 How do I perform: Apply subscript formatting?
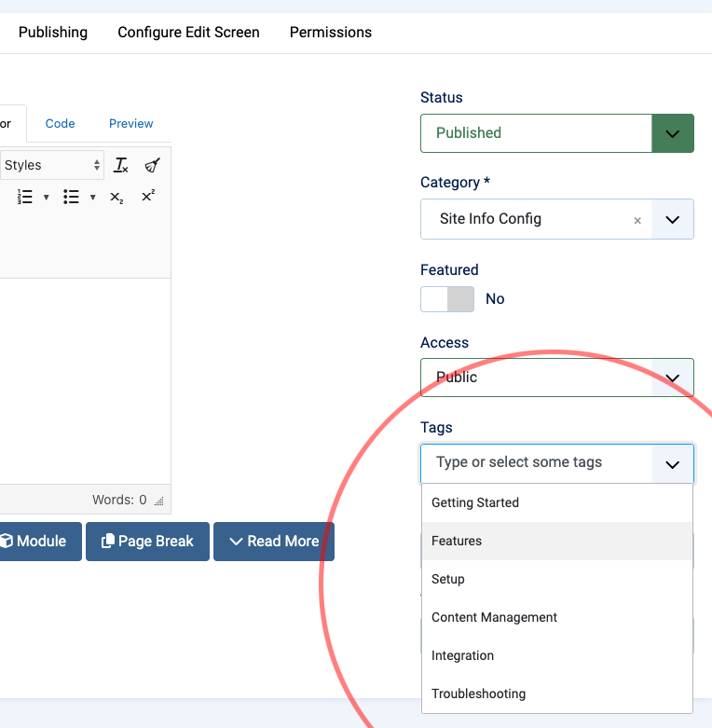pyautogui.click(x=116, y=197)
